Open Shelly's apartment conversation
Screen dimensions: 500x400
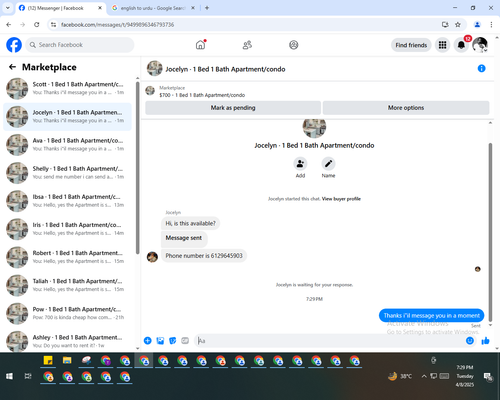coord(67,173)
